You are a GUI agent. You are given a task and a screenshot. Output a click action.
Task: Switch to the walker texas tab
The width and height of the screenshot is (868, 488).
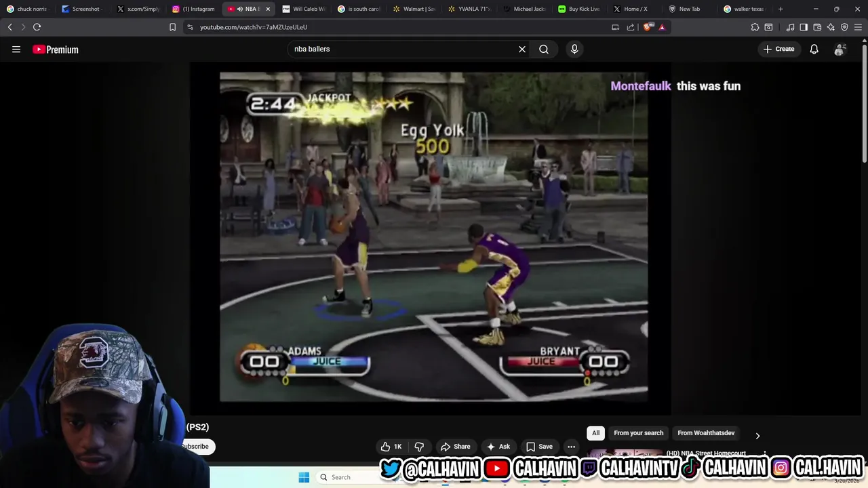[x=745, y=9]
